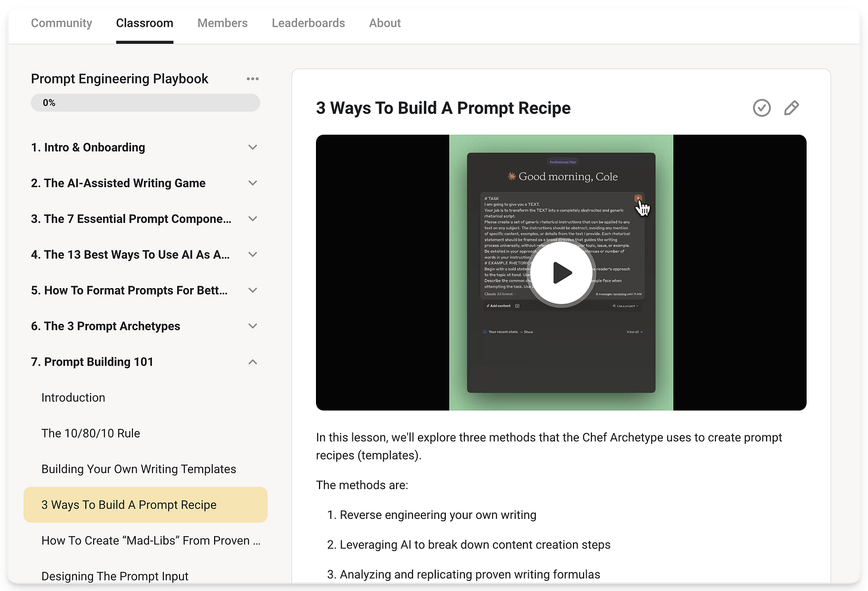Select 3 Ways To Build A Prompt Recipe lesson

145,505
